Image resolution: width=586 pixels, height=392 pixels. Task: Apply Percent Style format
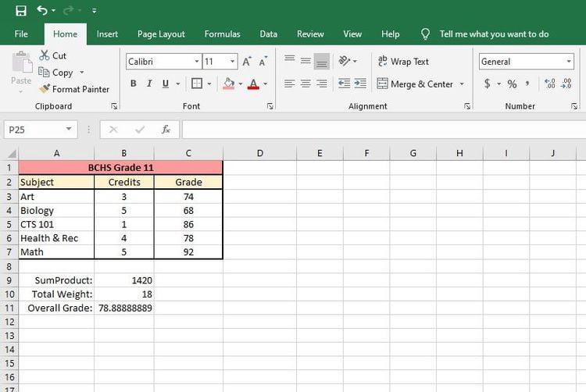point(512,84)
